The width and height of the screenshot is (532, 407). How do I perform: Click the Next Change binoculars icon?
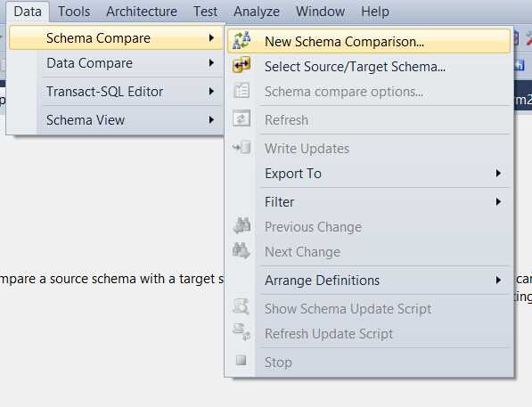coord(241,250)
